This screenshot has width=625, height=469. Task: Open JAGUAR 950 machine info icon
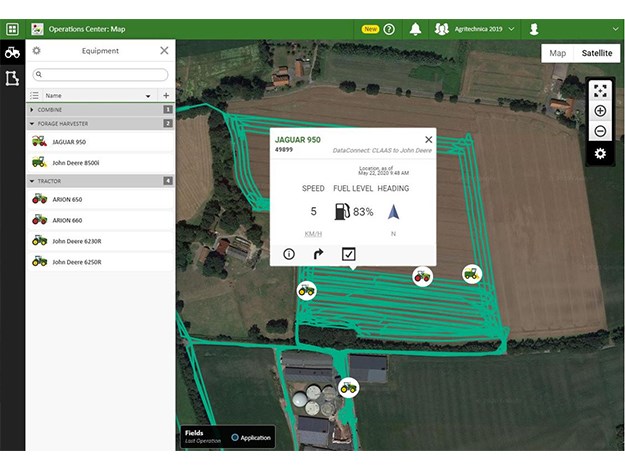coord(289,254)
